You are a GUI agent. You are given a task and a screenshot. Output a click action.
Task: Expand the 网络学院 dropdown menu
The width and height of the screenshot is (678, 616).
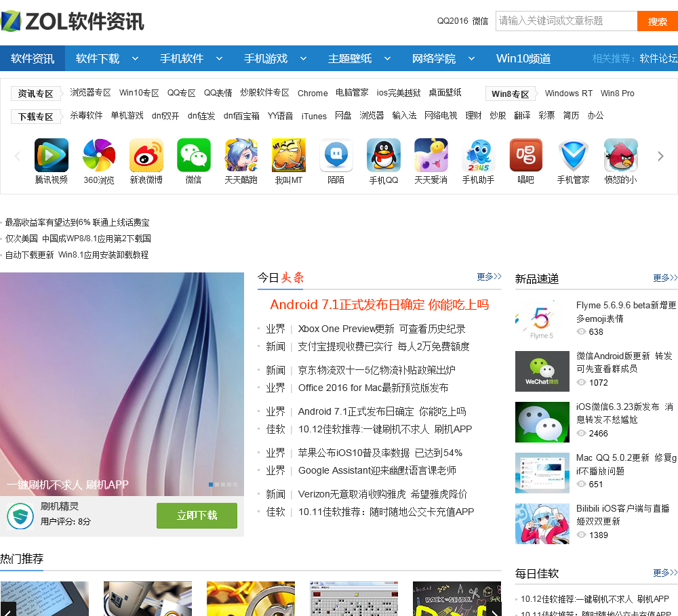[x=472, y=58]
